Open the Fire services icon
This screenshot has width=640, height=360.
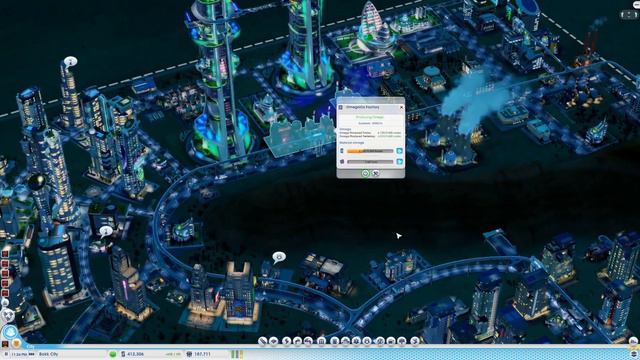pos(345,342)
